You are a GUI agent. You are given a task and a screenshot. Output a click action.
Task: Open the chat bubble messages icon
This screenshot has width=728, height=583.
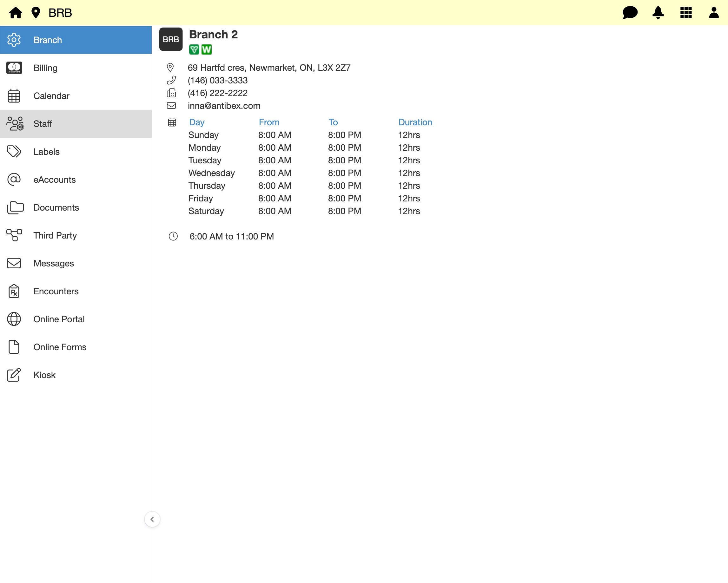pos(630,13)
